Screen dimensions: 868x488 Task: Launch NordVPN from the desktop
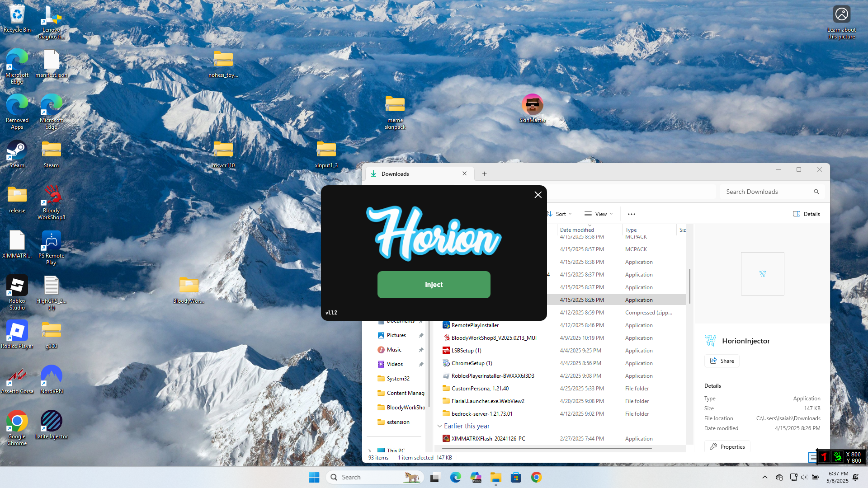point(51,380)
